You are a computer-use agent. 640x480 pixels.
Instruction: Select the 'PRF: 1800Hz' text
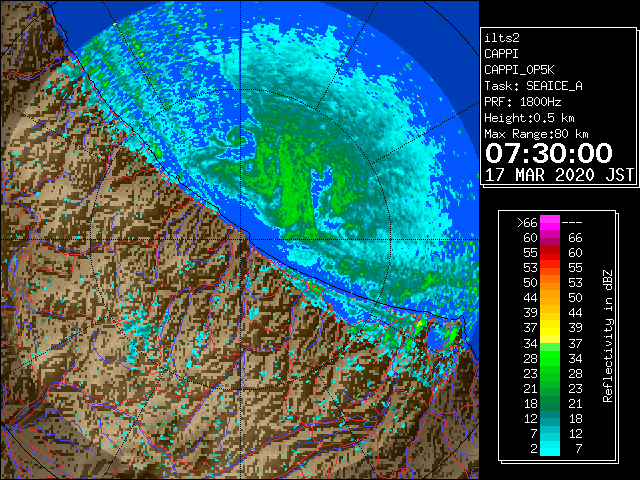coord(523,102)
